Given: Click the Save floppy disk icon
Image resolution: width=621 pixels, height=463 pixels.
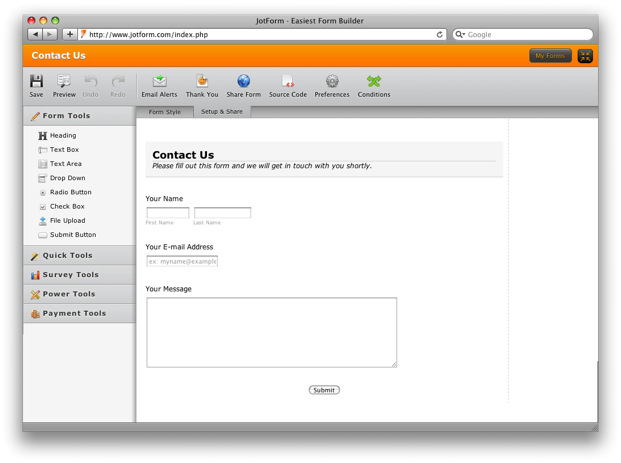Looking at the screenshot, I should (x=36, y=81).
